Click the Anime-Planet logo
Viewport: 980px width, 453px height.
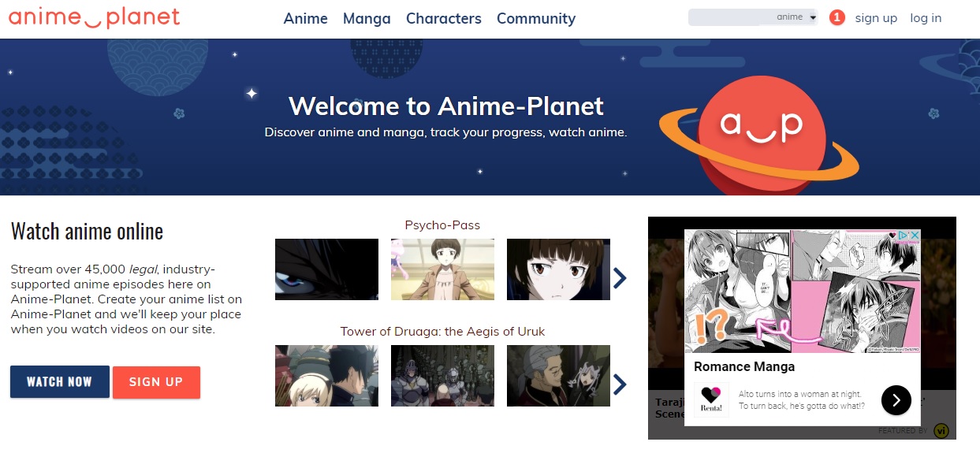coord(95,17)
